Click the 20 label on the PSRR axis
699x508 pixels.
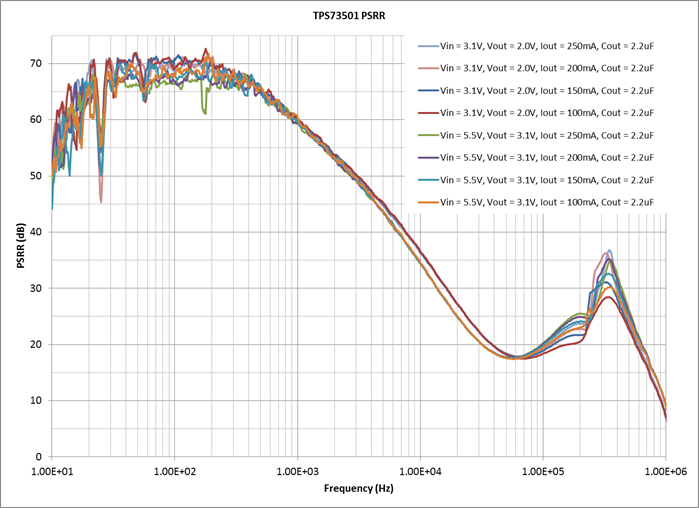[x=36, y=344]
